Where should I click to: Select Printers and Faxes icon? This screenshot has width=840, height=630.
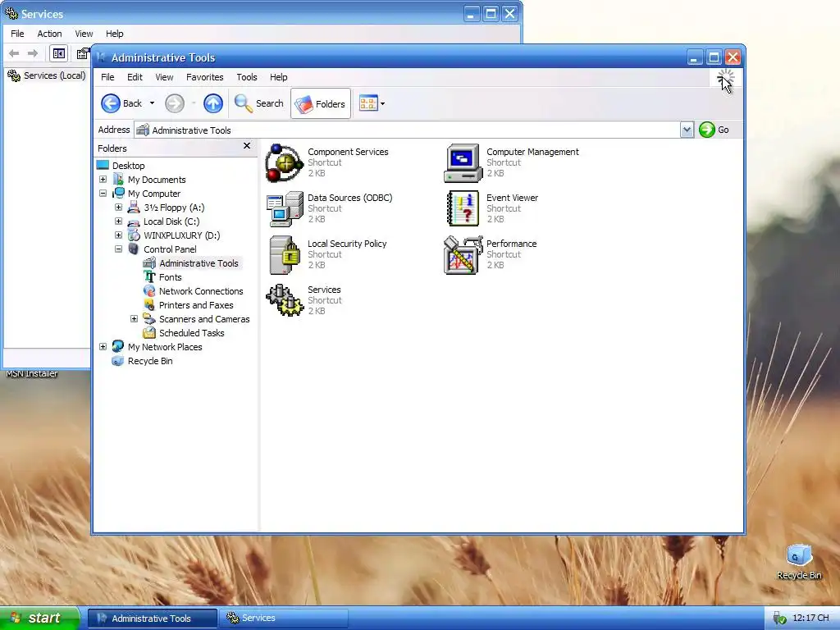pos(149,305)
